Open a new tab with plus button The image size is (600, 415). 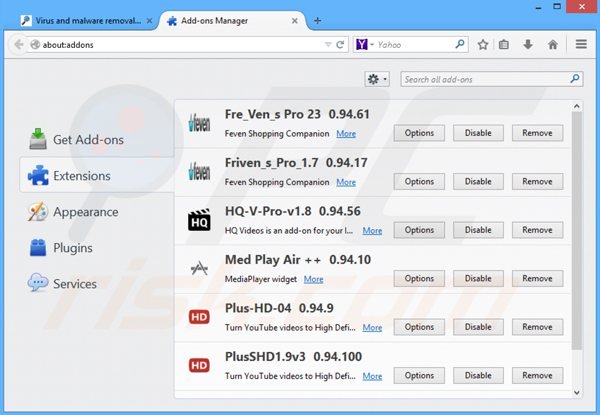[x=317, y=21]
